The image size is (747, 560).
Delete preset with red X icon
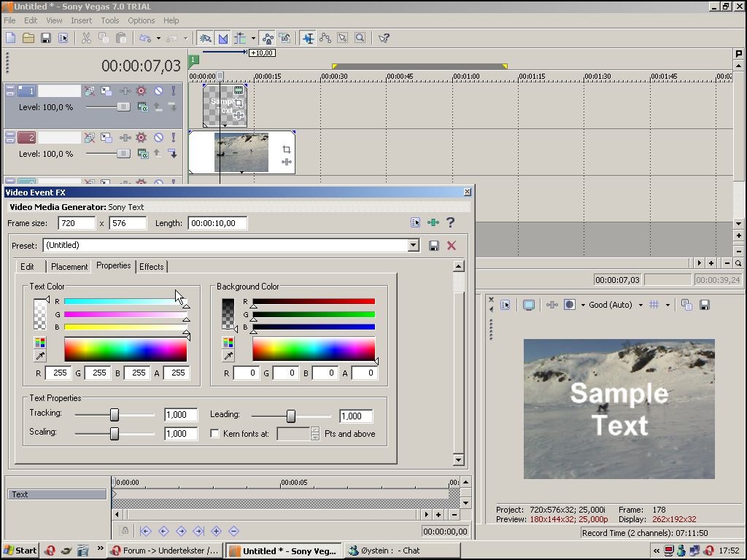(452, 246)
